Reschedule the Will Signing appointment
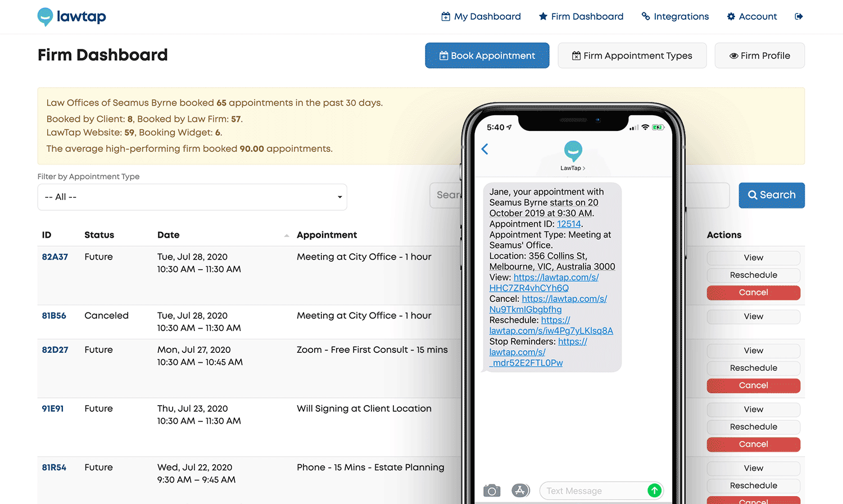Viewport: 843px width, 504px height. 754,427
